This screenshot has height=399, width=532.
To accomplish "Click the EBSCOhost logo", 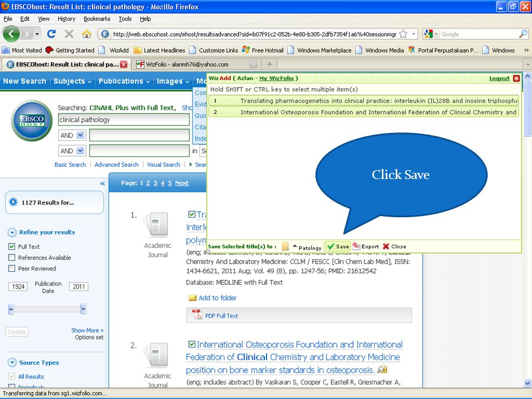I will coord(32,120).
